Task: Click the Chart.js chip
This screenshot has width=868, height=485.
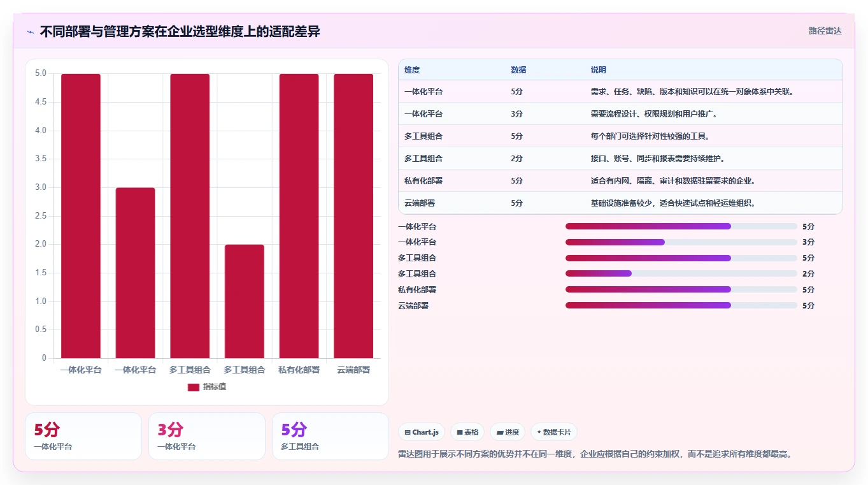Action: (422, 432)
